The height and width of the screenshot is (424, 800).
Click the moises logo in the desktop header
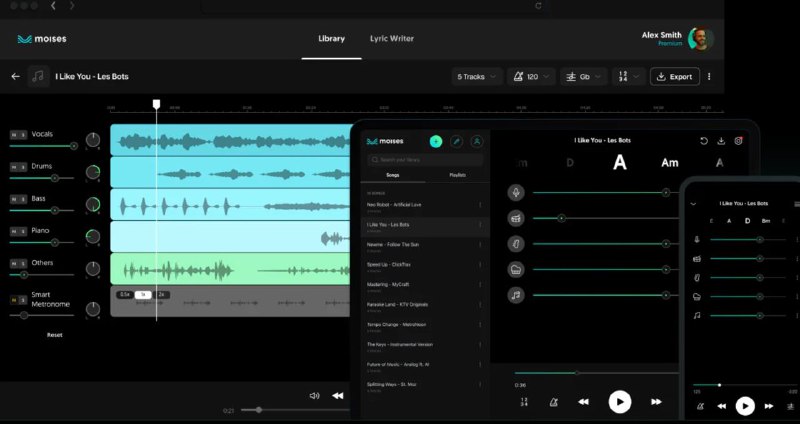tap(42, 39)
